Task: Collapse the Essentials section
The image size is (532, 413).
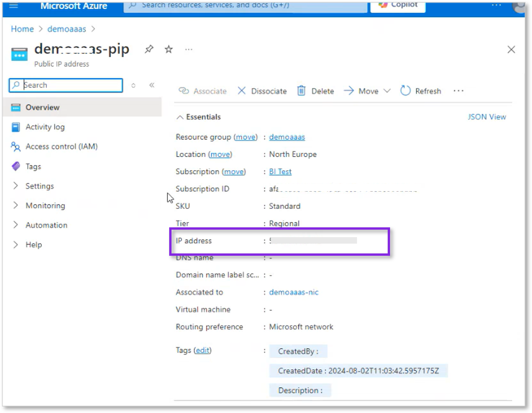Action: [x=180, y=117]
